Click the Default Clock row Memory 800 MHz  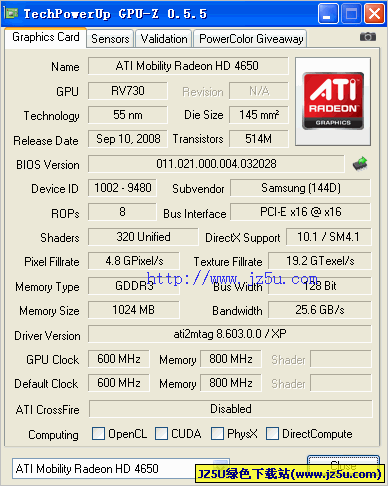coord(231,383)
